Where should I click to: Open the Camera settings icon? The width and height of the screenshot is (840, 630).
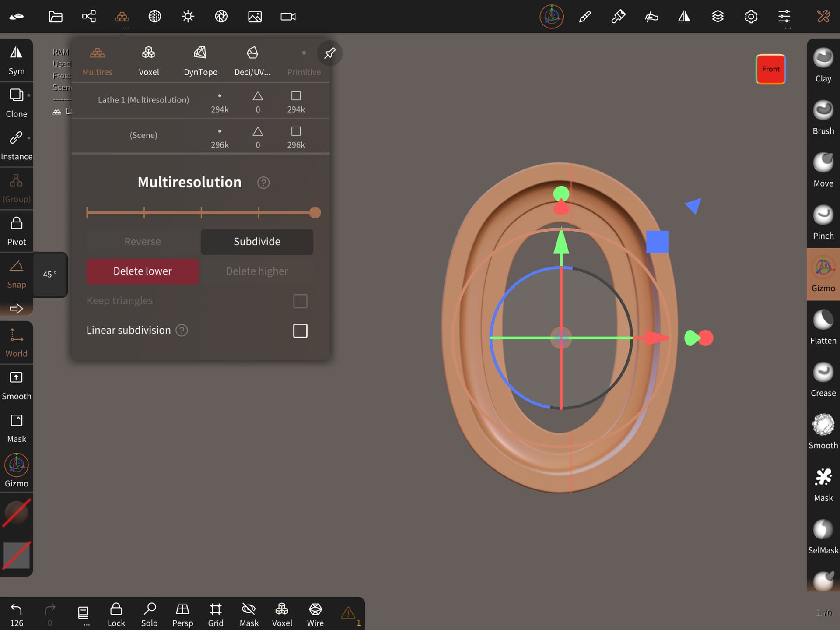point(288,17)
